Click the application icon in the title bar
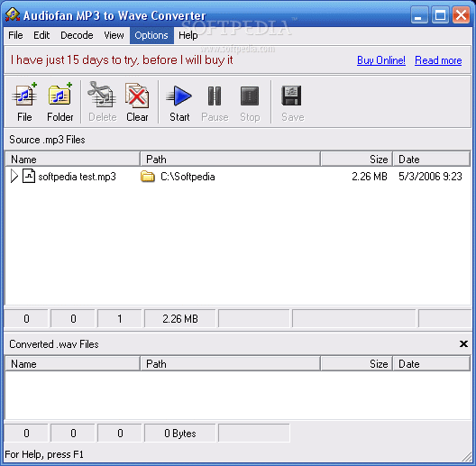 point(13,15)
